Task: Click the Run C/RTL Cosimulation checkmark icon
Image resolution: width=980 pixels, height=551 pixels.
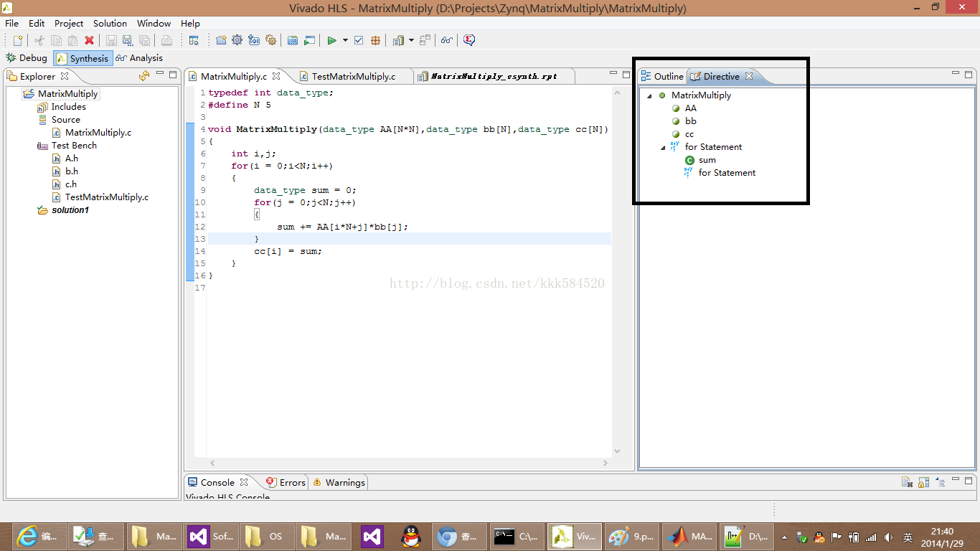Action: [359, 40]
